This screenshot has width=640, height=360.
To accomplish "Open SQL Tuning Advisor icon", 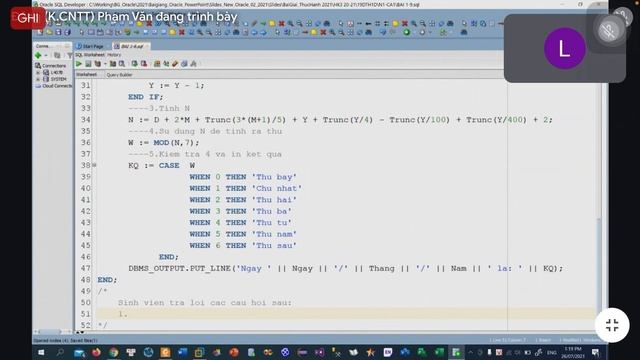I will [122, 64].
